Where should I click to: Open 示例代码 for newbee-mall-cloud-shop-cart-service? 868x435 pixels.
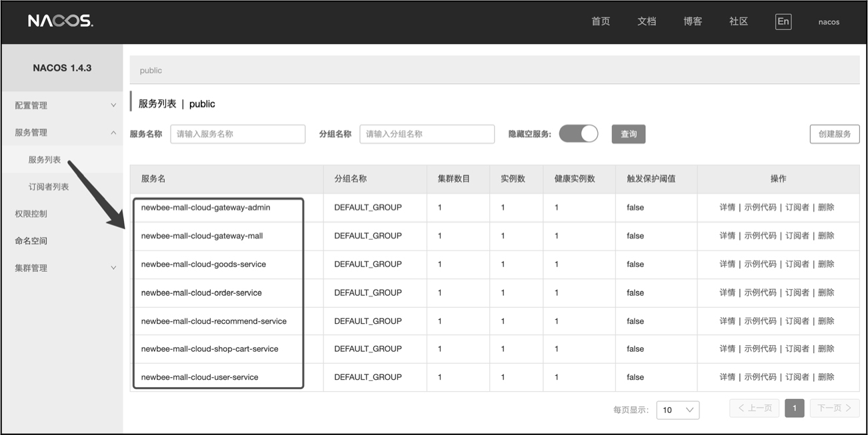[x=761, y=349]
